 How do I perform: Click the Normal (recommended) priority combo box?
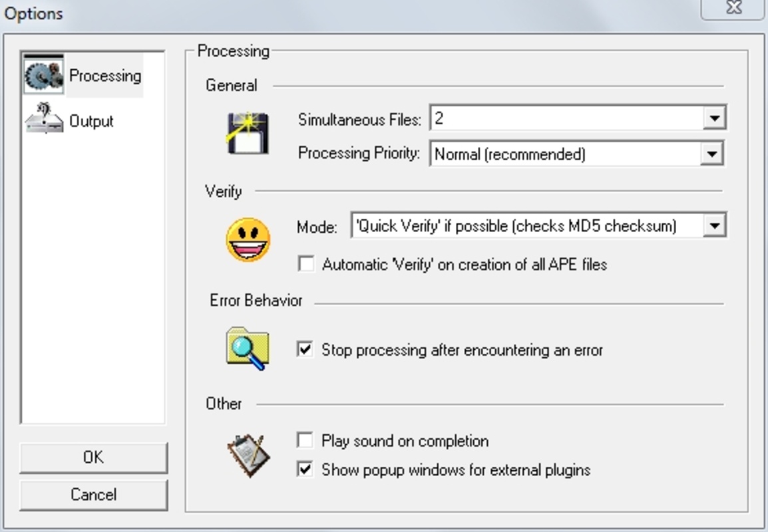point(577,154)
